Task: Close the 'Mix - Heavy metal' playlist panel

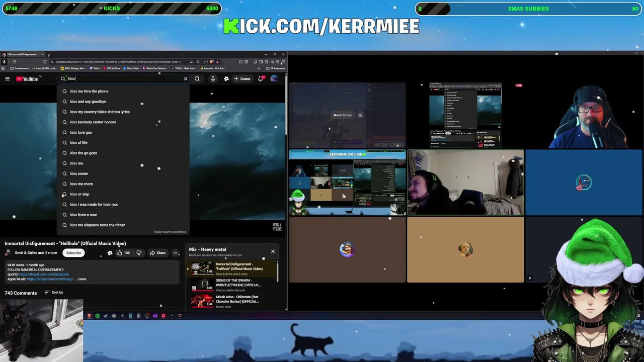Action: pyautogui.click(x=273, y=251)
